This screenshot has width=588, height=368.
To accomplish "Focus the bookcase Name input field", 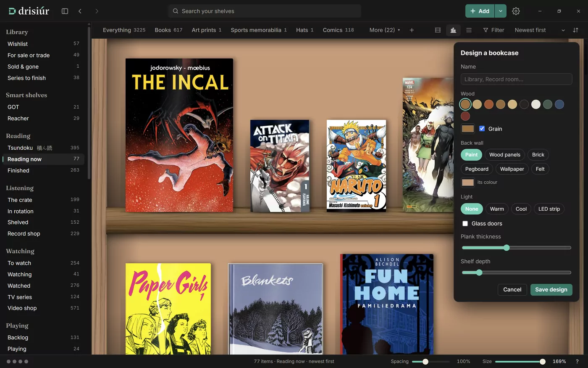I will [x=516, y=79].
